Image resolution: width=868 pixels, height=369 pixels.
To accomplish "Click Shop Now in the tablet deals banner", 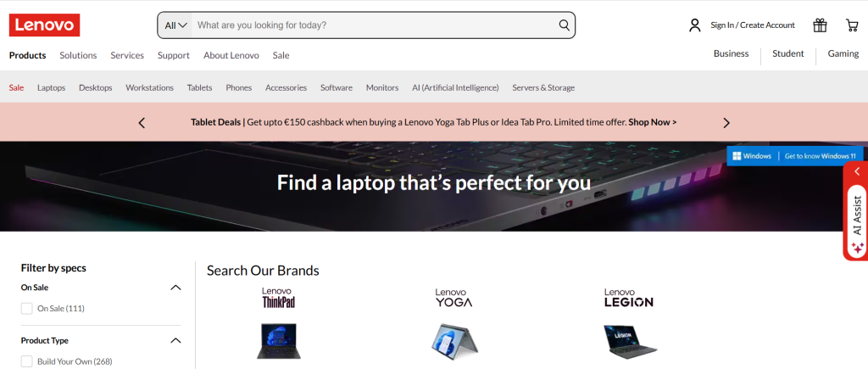I will point(652,122).
